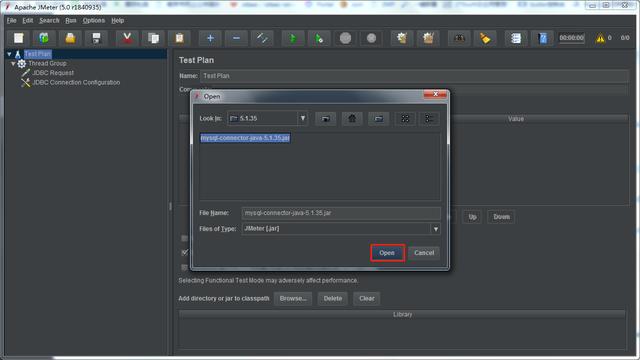Collapse the Thread Group tree node

pos(13,64)
